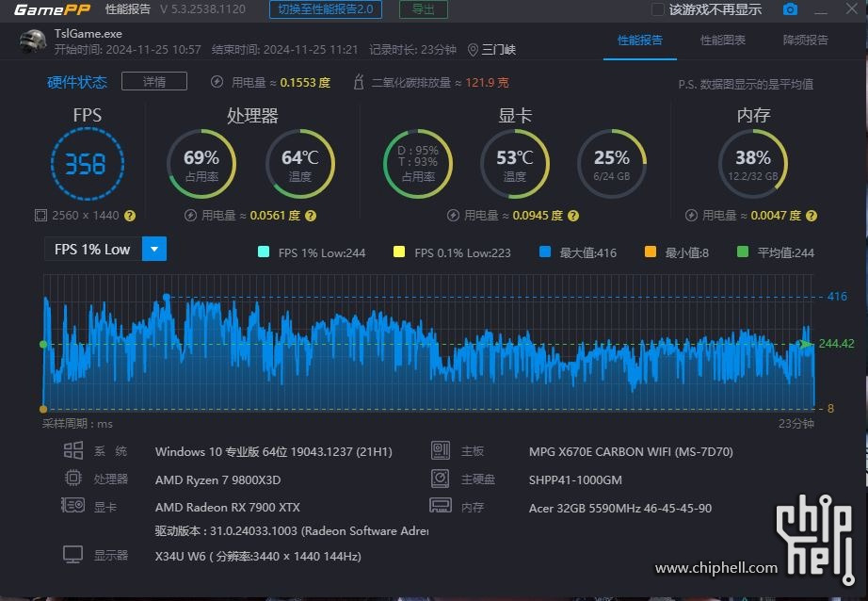Click the processor 69% usage gauge
This screenshot has height=601, width=868.
tap(201, 164)
